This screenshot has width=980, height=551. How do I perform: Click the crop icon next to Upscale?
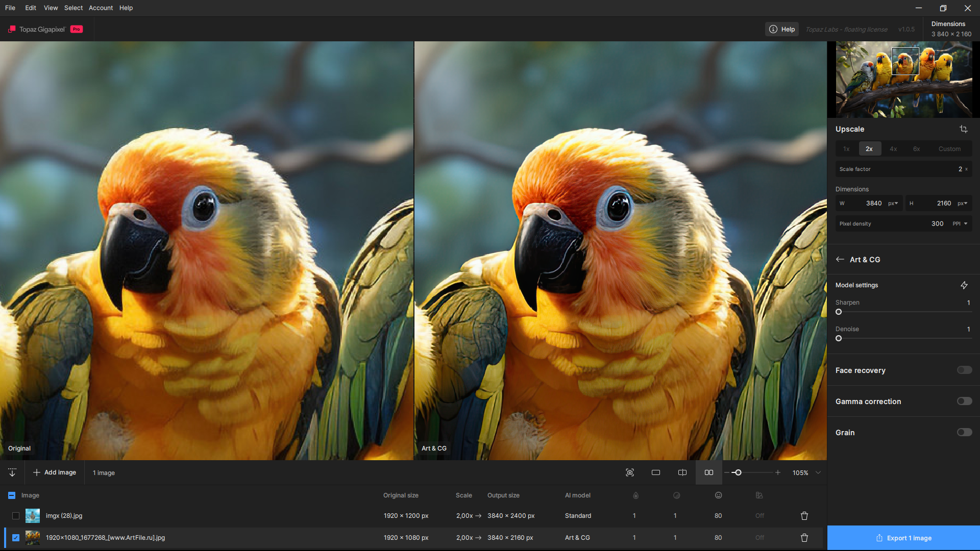tap(963, 129)
